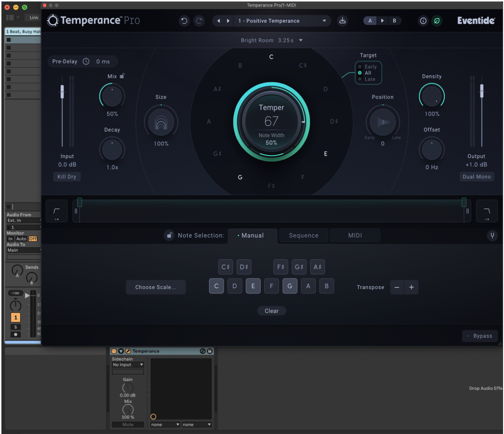Expand the Bright Room reverb type menu
This screenshot has height=434, width=504.
[x=301, y=40]
